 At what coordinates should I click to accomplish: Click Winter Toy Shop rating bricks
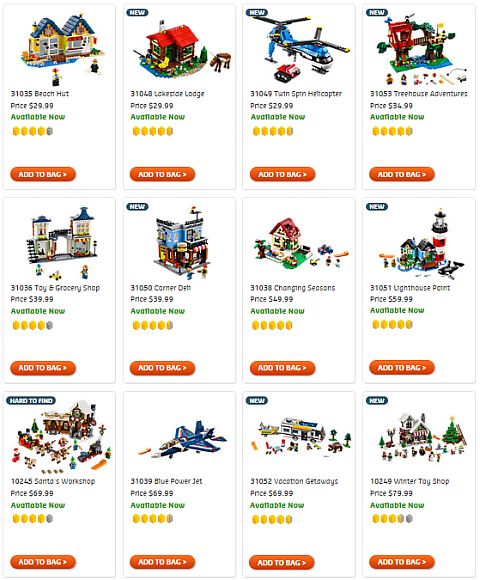point(392,519)
